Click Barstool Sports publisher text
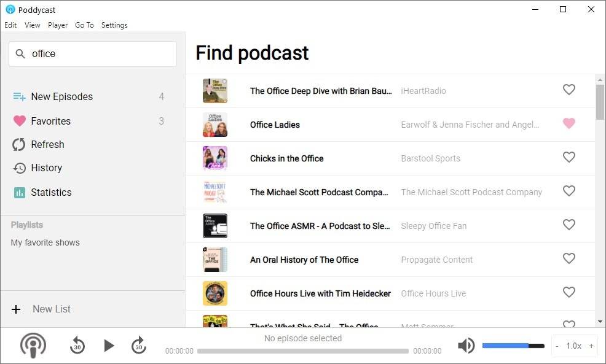 pos(431,158)
